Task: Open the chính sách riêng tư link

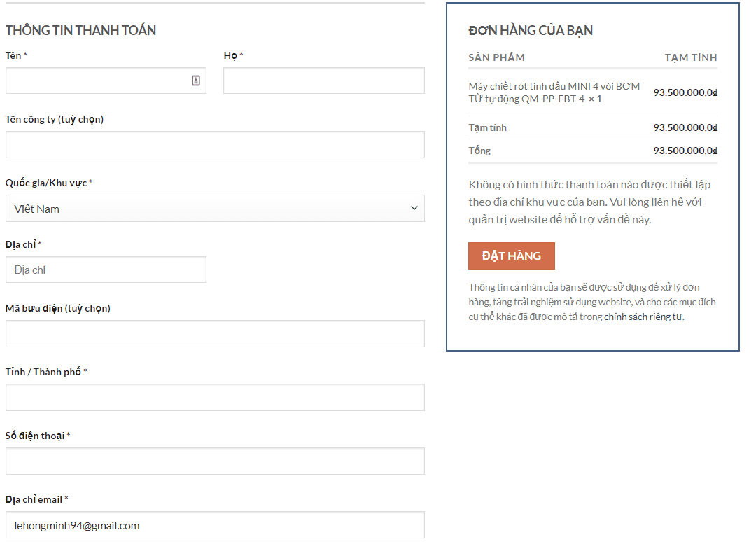Action: pos(643,317)
